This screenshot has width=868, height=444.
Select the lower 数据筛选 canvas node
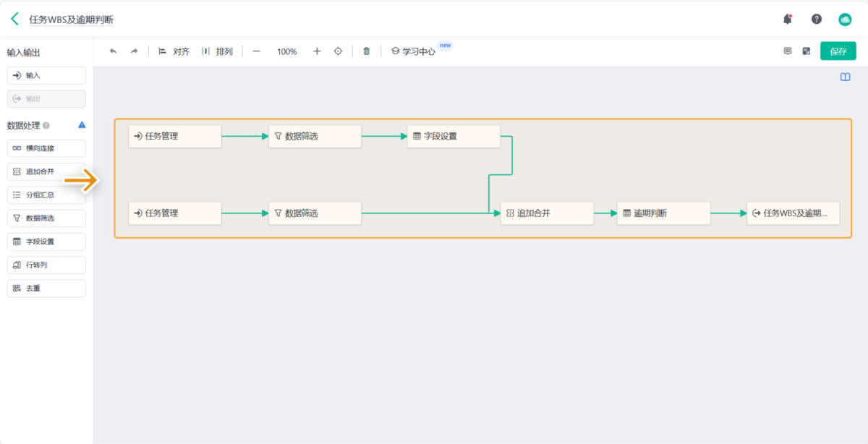[315, 213]
